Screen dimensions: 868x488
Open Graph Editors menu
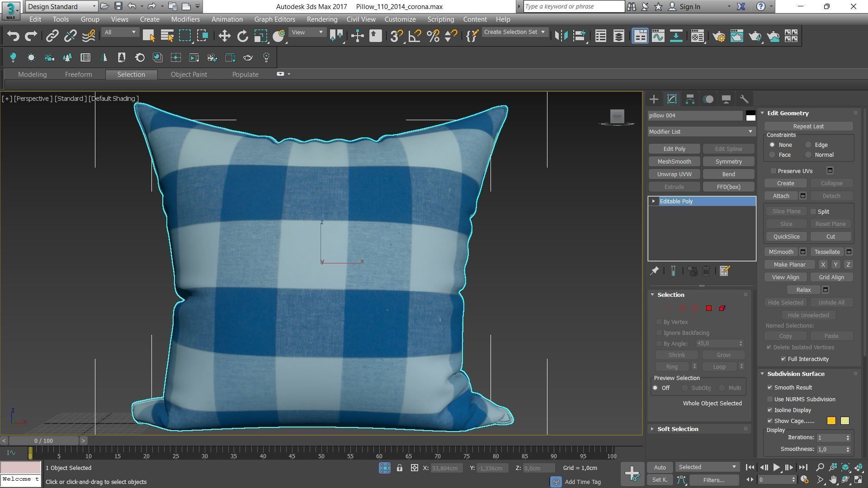tap(274, 19)
